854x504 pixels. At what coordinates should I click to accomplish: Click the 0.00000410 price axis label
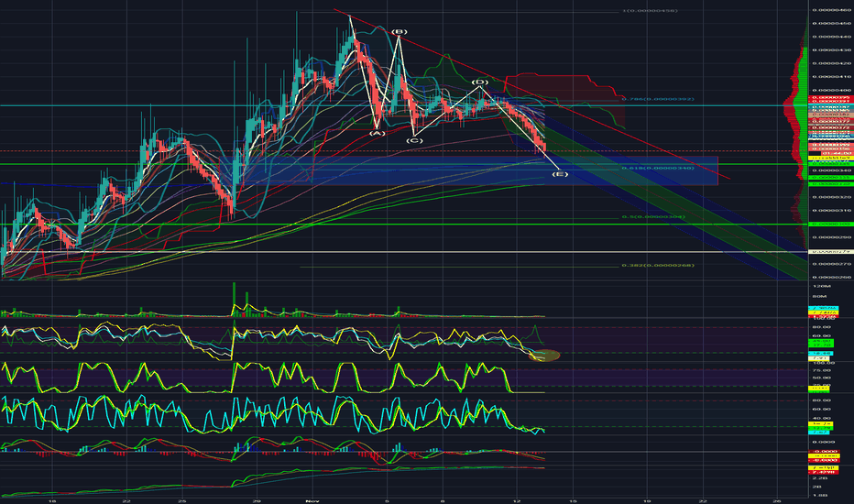tap(832, 77)
